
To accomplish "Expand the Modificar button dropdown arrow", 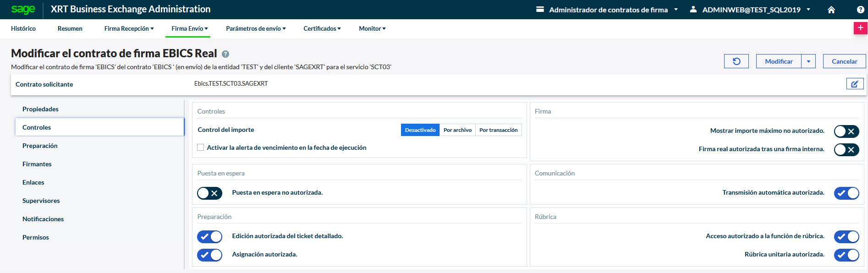I will [x=808, y=61].
